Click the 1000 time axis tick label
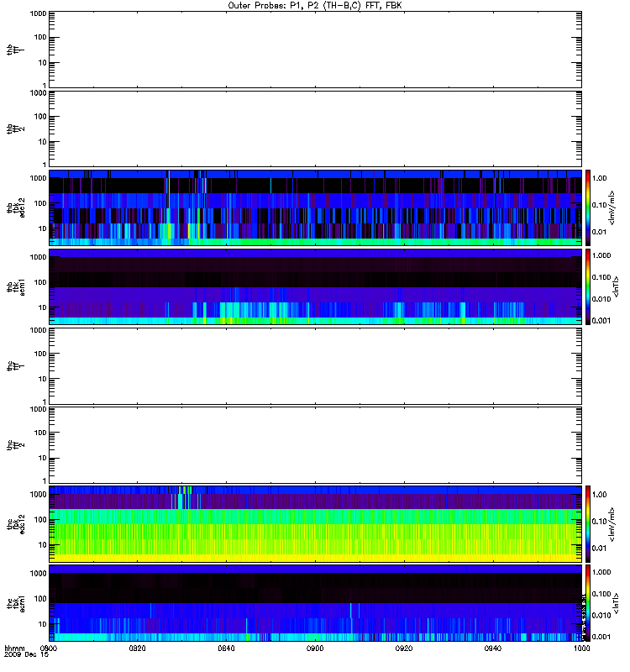 (581, 648)
